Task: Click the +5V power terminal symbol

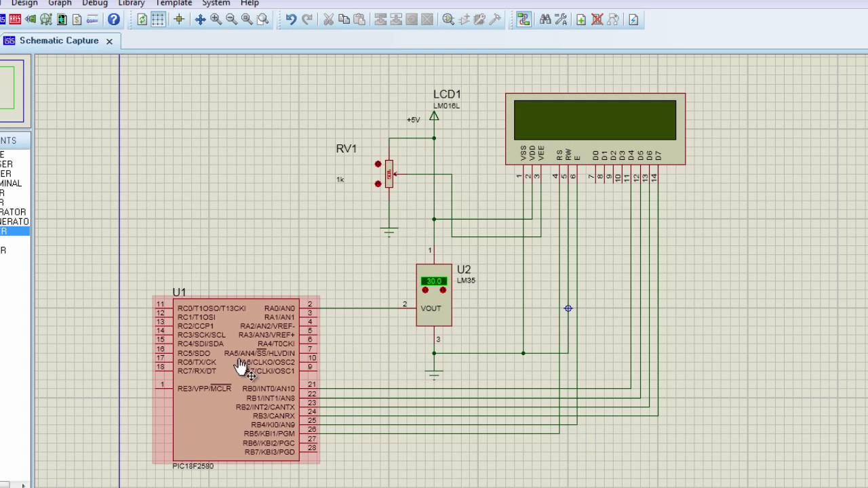Action: pyautogui.click(x=434, y=117)
